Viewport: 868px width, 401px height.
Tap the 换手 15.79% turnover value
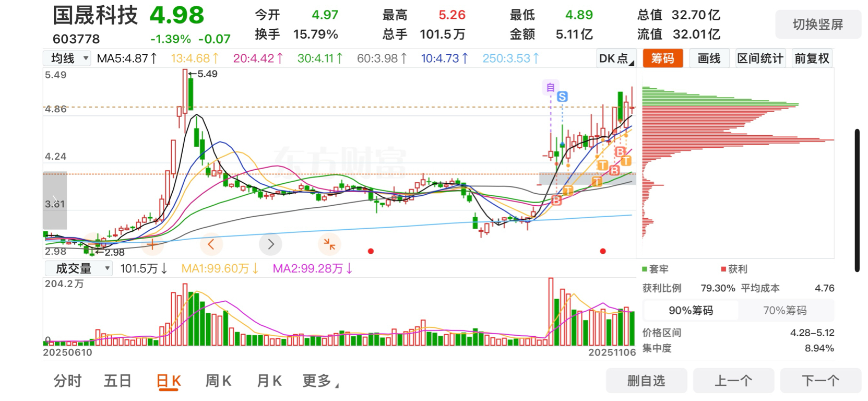click(x=315, y=34)
